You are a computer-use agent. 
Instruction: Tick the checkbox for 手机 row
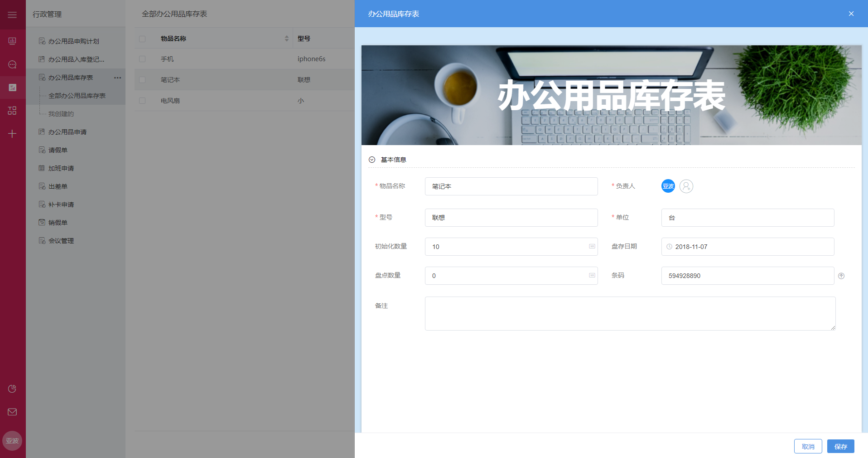click(x=142, y=59)
